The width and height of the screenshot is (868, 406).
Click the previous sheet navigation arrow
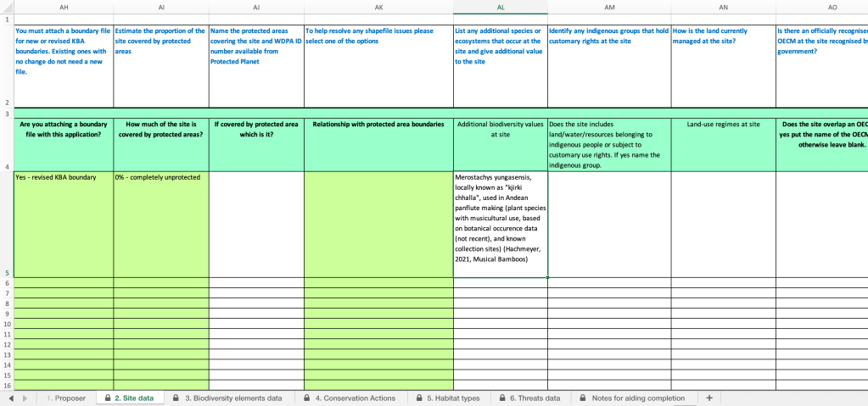coord(12,398)
